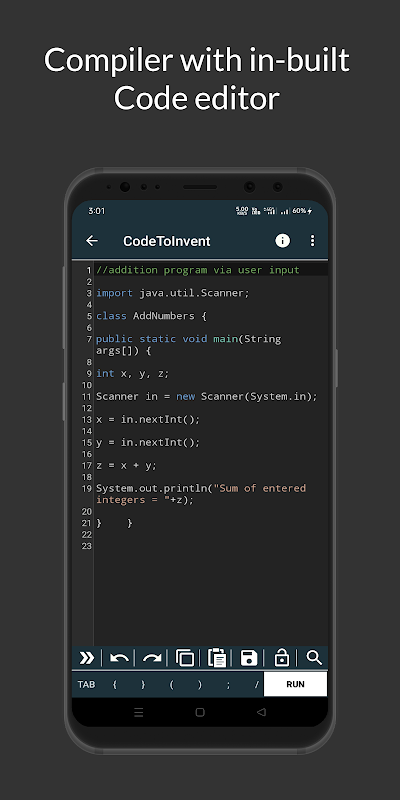Viewport: 400px width, 800px height.
Task: Open search with magnifier icon
Action: [x=314, y=658]
